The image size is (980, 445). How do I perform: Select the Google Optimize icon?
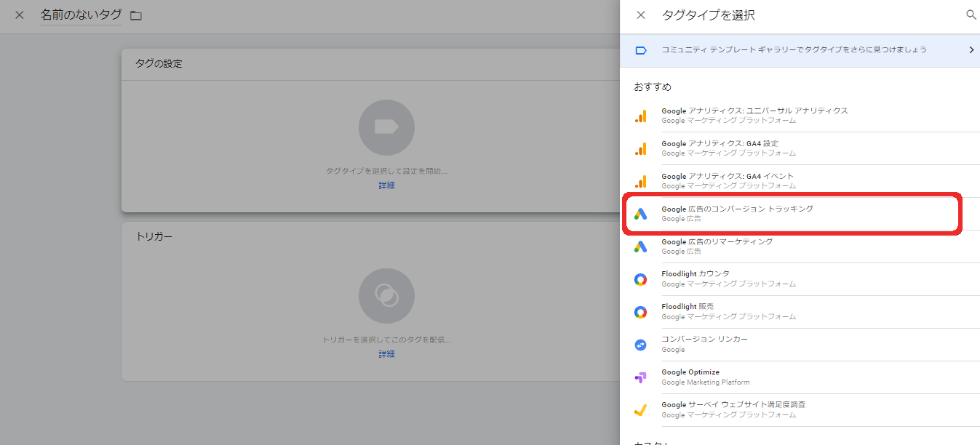[640, 377]
